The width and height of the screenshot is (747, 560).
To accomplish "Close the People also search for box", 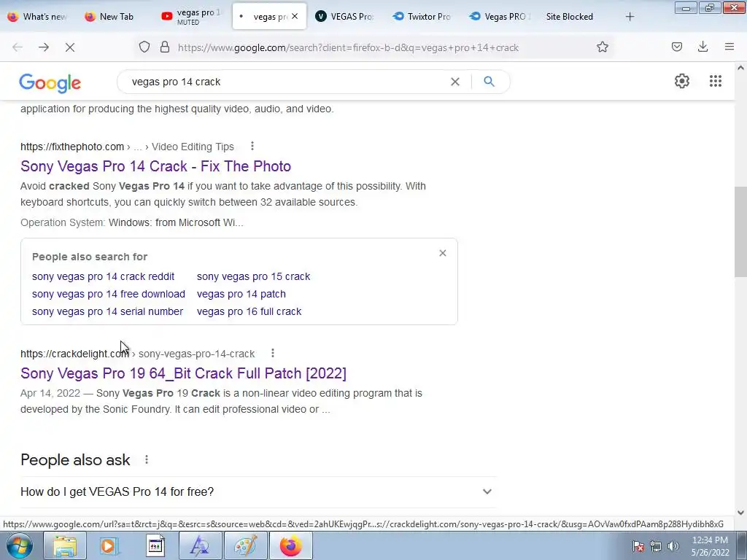I will (x=443, y=253).
